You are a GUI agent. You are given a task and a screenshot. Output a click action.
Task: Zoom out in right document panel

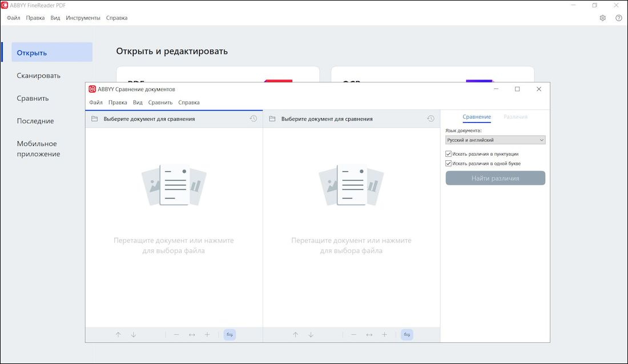click(x=353, y=335)
